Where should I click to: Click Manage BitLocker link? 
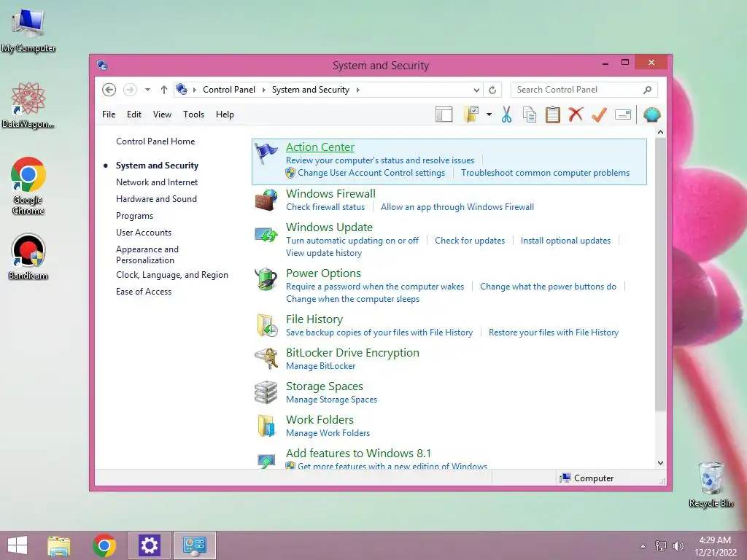(321, 366)
